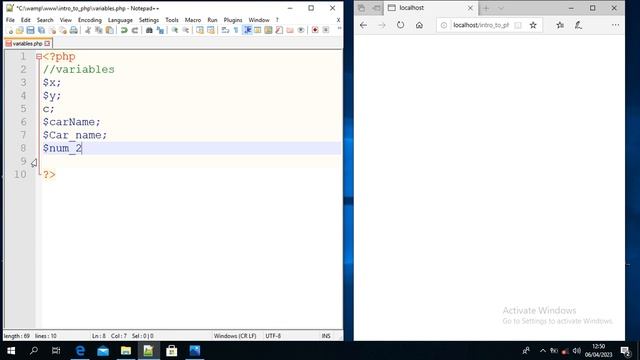This screenshot has height=360, width=640.
Task: Undo the last edit with green arrow
Action: coord(124,30)
